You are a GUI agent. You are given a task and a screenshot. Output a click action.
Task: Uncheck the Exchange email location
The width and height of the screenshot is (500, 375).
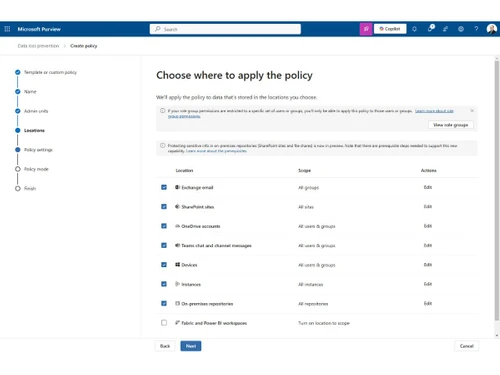(164, 187)
